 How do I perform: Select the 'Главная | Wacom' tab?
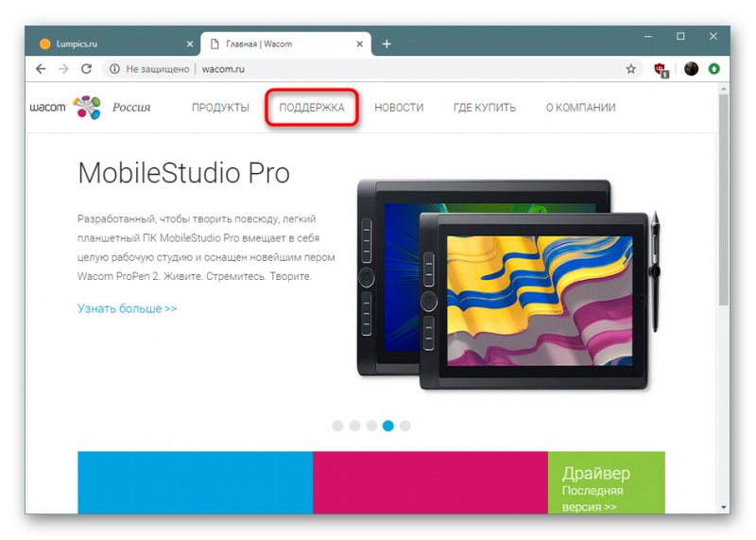pyautogui.click(x=286, y=44)
